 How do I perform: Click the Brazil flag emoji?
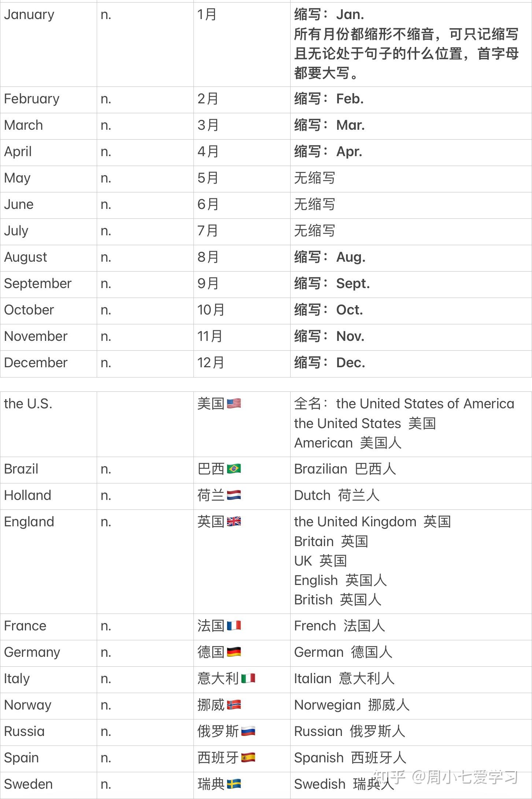[x=234, y=469]
